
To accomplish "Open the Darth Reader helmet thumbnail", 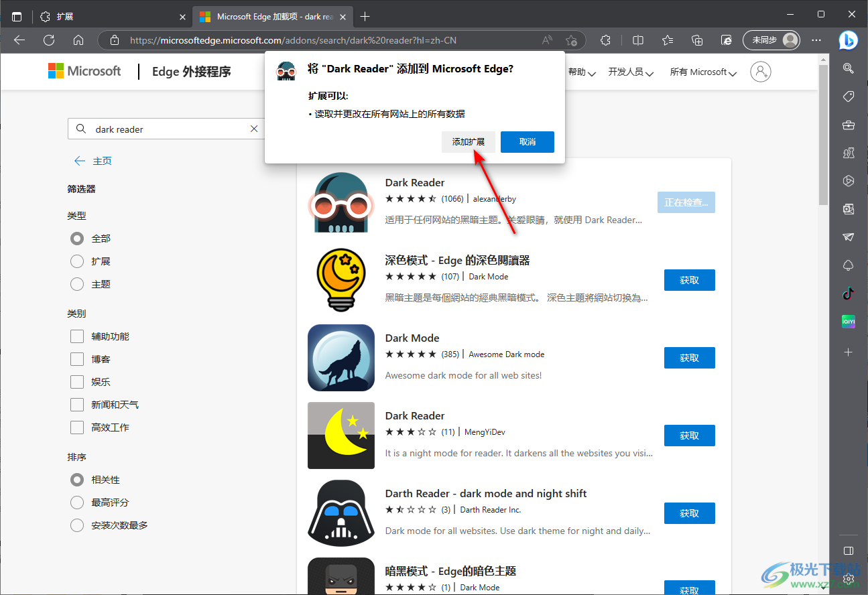I will click(341, 513).
